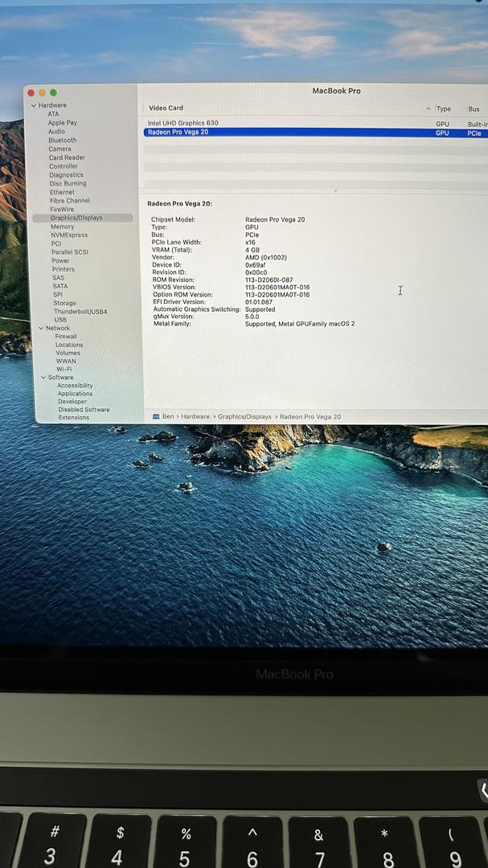
Task: Open Fibre Channel in the sidebar
Action: tap(70, 200)
